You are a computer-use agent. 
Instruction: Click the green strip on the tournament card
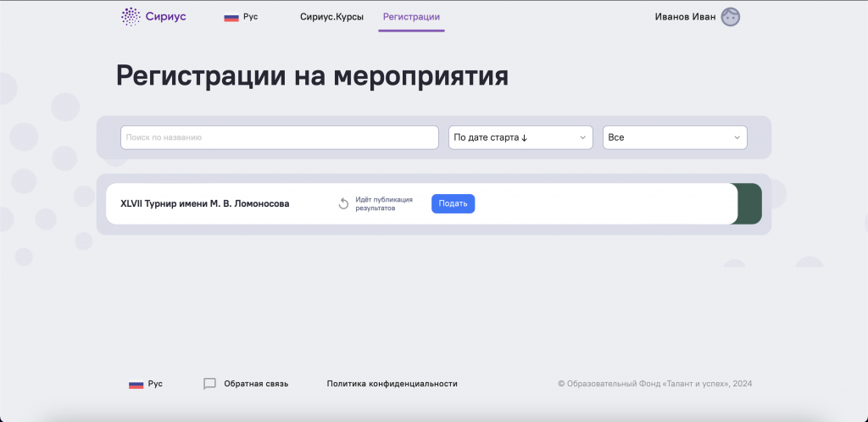[749, 204]
